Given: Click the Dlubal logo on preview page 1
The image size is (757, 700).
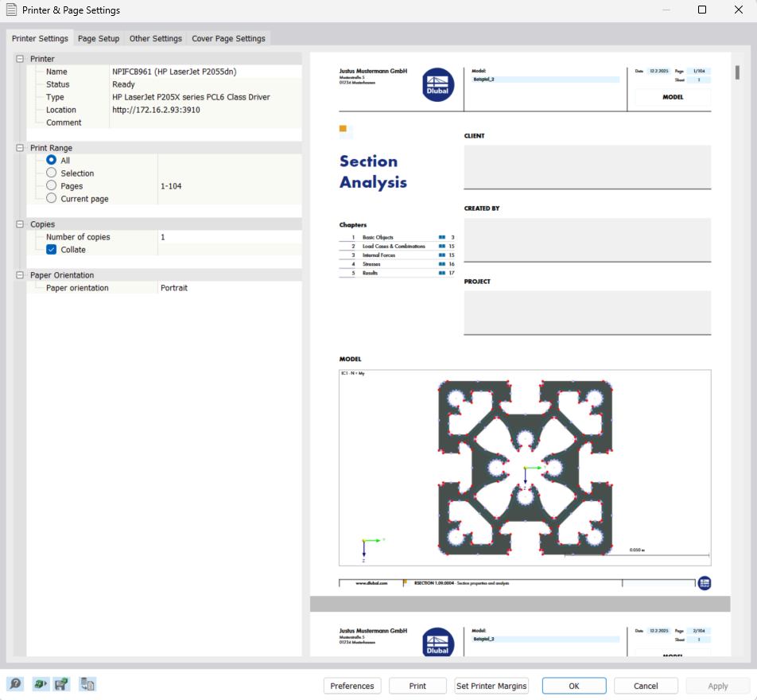Looking at the screenshot, I should [438, 84].
